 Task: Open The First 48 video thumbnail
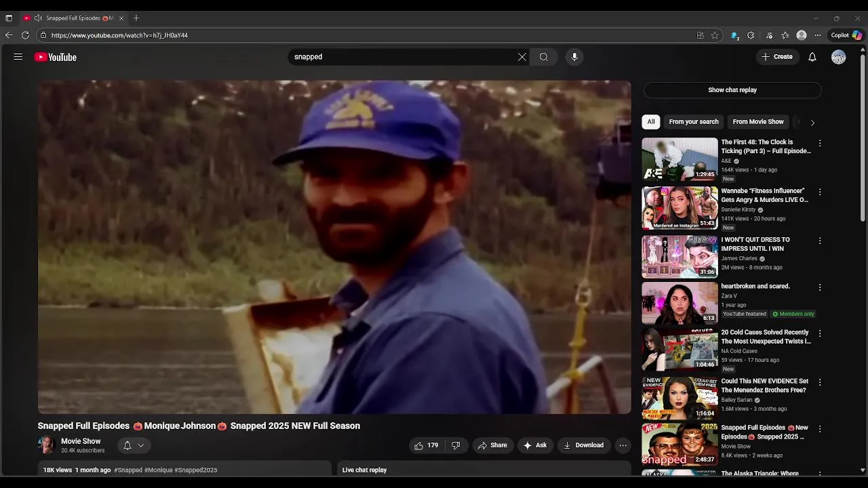[679, 159]
